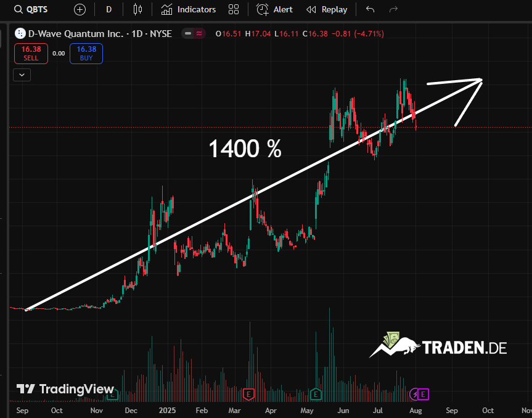Redo the last chart action

[393, 9]
